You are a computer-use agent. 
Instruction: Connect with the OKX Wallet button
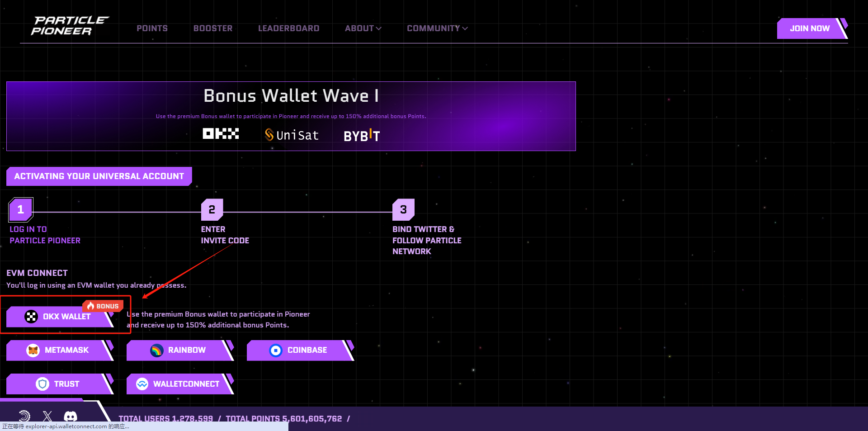click(x=60, y=317)
